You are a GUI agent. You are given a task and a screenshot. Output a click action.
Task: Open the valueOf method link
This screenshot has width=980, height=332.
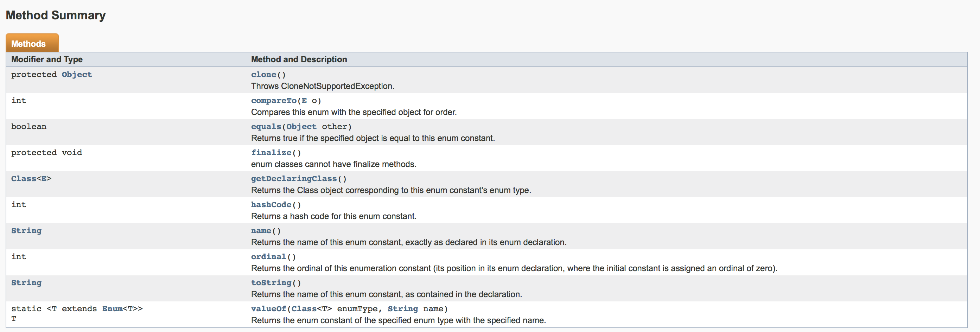pos(269,309)
